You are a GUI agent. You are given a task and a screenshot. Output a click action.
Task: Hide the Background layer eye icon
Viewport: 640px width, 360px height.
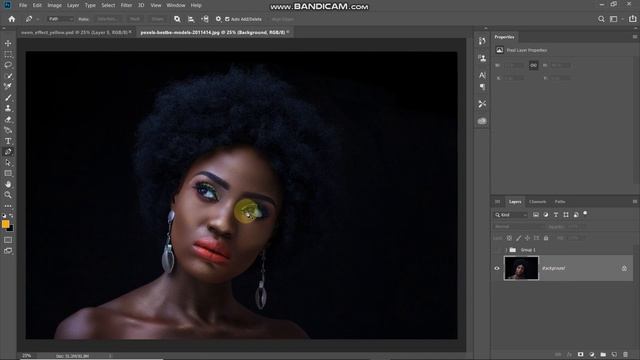coord(497,269)
